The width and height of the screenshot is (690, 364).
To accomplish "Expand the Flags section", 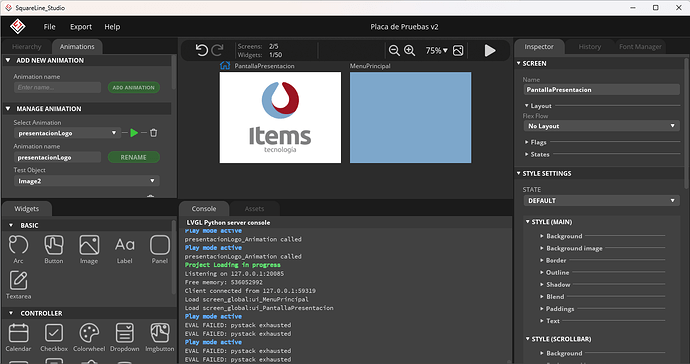I will (x=527, y=142).
